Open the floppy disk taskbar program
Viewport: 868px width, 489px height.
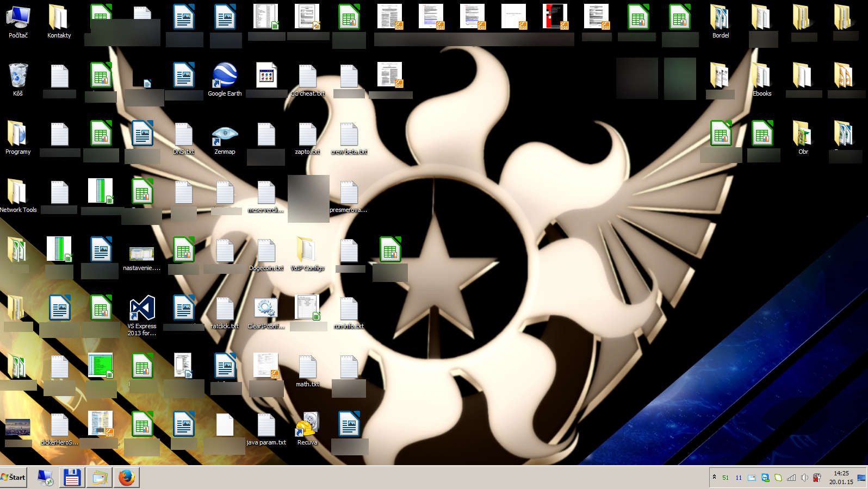[x=72, y=478]
